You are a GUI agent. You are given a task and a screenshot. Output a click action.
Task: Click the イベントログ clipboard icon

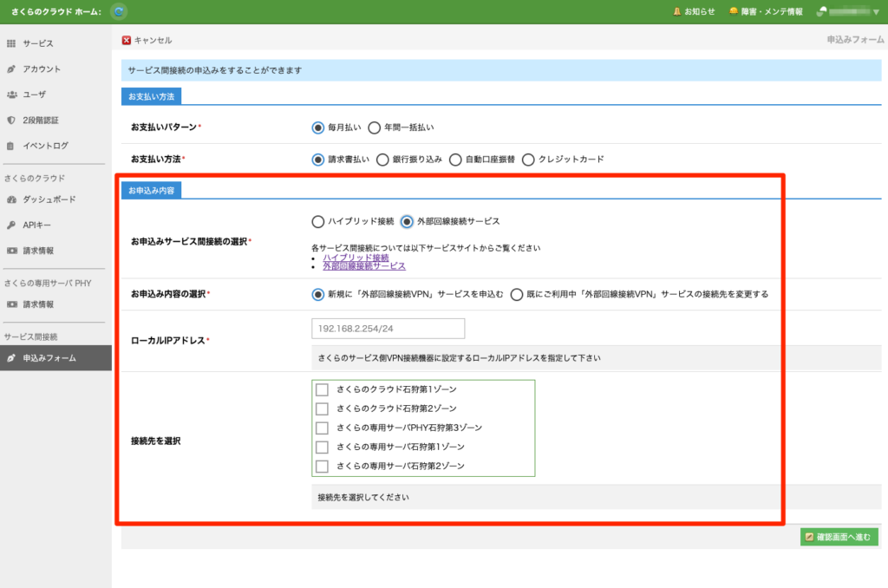[x=10, y=146]
